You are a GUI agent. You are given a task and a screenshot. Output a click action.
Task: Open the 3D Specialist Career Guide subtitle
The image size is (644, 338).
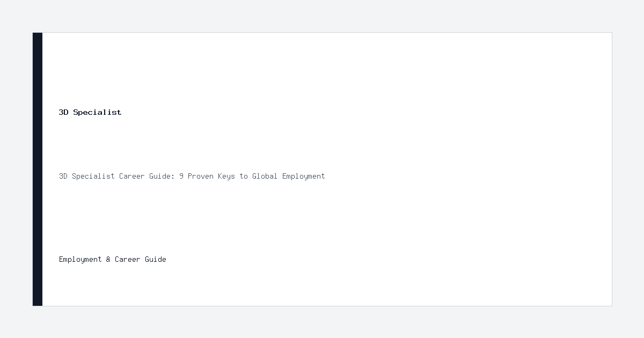coord(192,176)
